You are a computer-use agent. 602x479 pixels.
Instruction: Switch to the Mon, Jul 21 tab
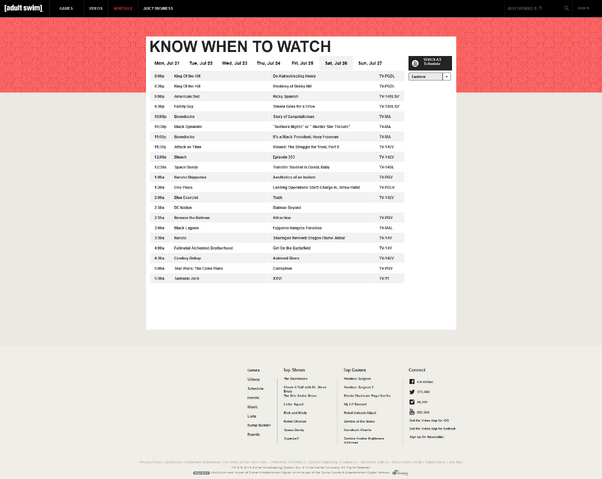coord(167,63)
